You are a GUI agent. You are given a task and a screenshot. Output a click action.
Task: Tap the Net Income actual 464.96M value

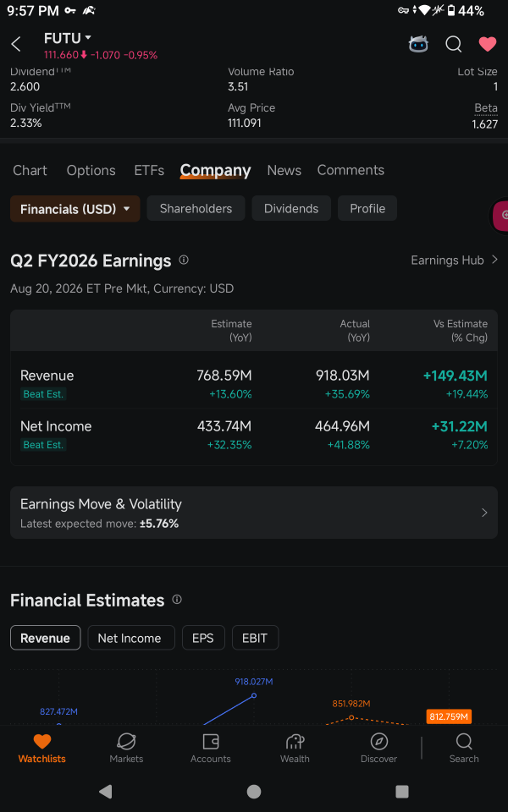(342, 426)
